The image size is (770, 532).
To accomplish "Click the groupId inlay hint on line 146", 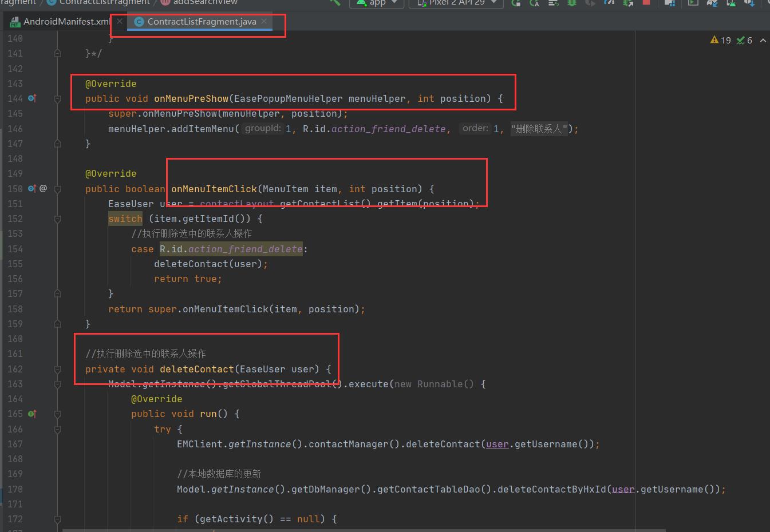I will click(263, 128).
